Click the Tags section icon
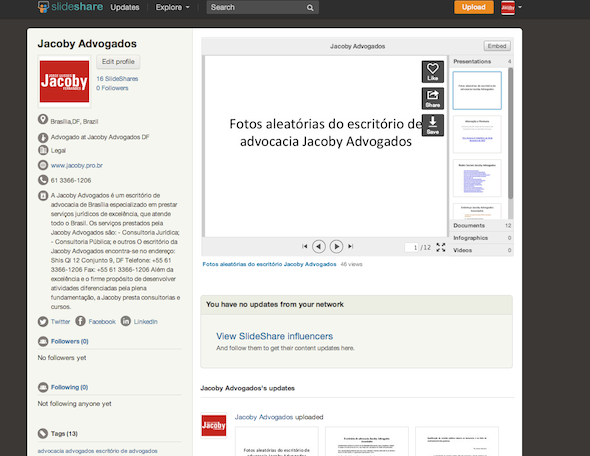 click(43, 433)
